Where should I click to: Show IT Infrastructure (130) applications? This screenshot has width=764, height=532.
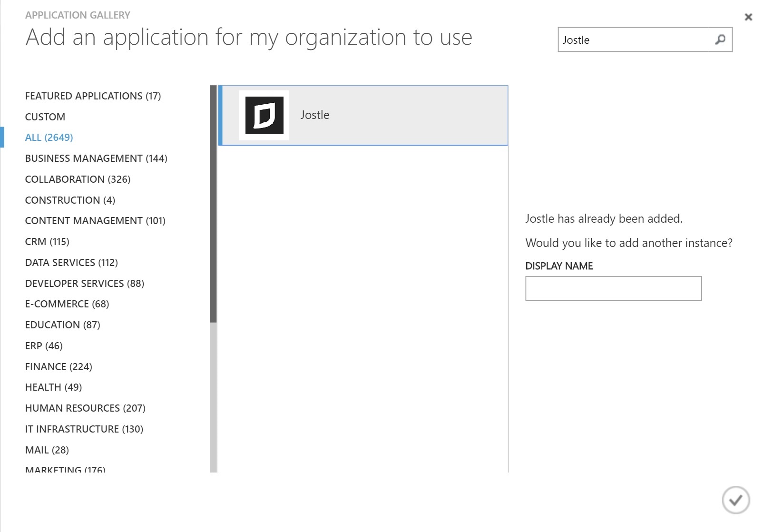[84, 429]
